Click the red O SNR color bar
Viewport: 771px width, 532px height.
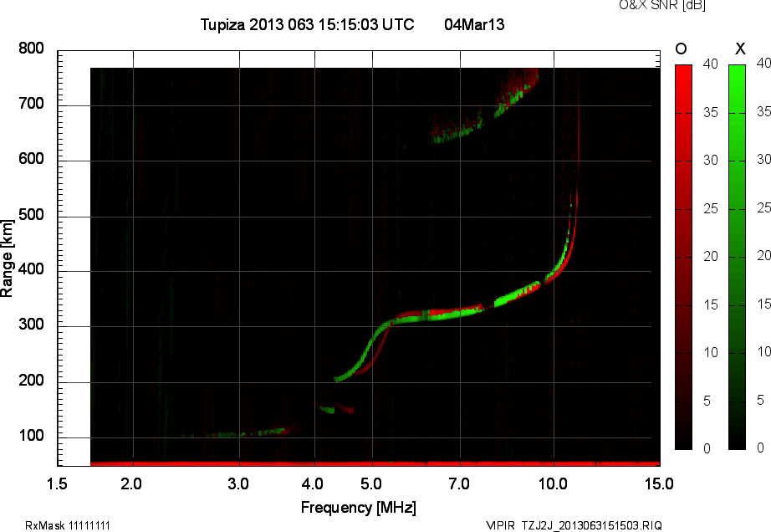click(683, 257)
